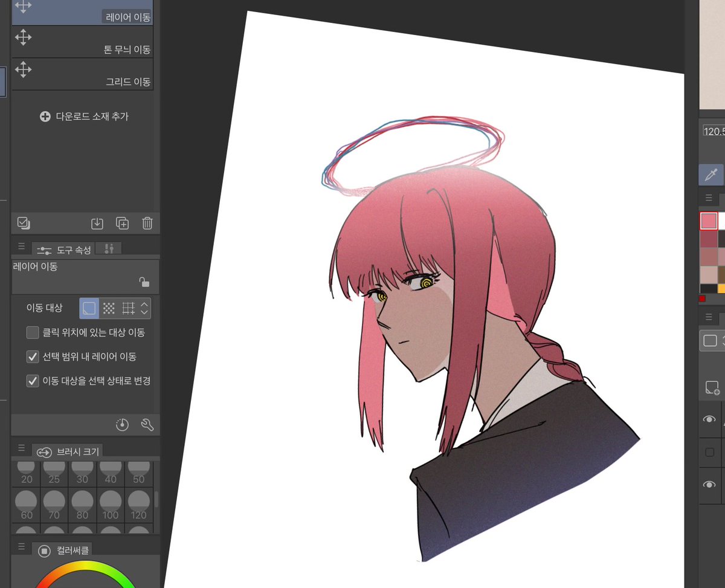
Task: Switch to the 컬러써클 tab
Action: tap(63, 551)
